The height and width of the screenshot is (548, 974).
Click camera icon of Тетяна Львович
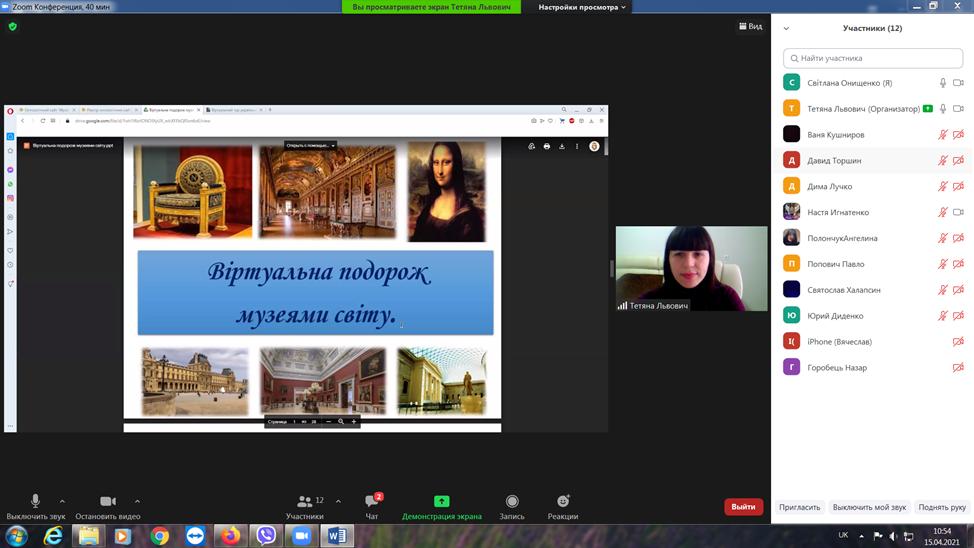coord(958,109)
